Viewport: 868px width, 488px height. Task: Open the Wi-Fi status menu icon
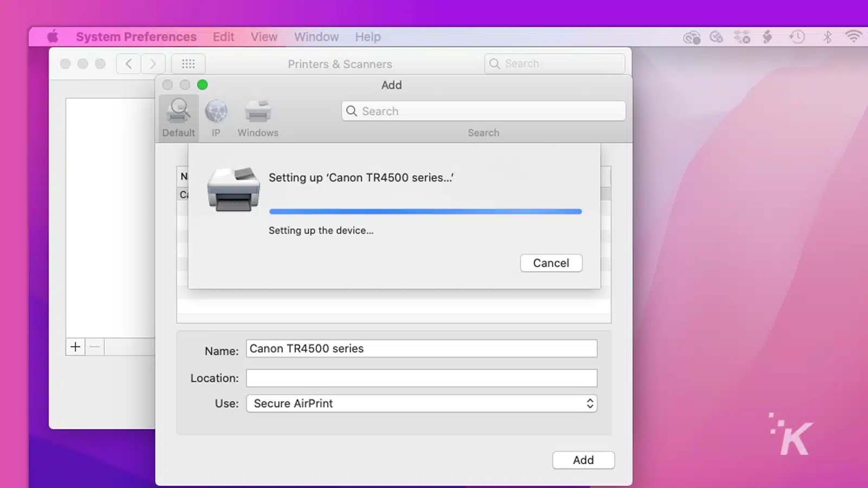(853, 37)
